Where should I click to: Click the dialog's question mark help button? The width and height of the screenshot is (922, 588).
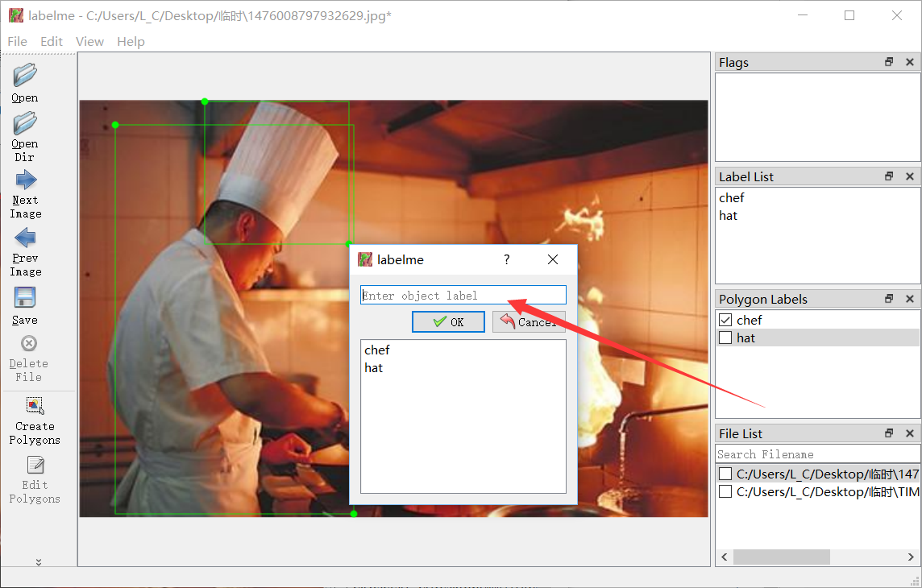pos(506,259)
